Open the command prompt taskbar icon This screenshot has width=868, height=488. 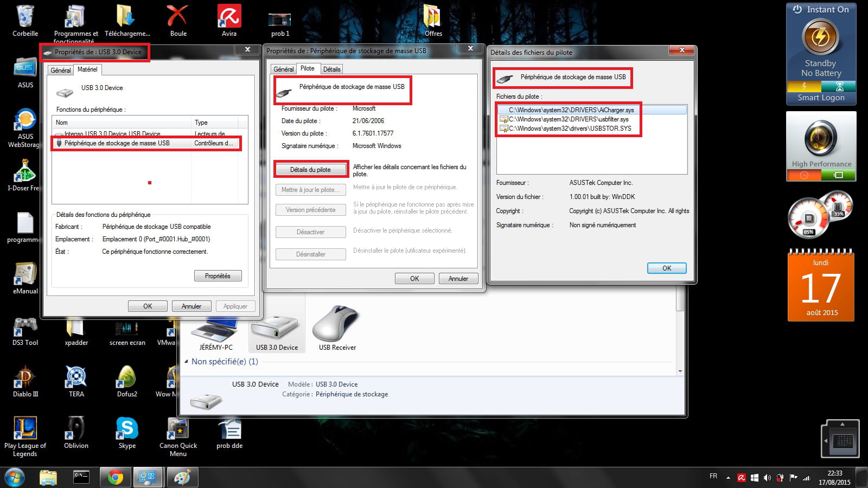(81, 478)
